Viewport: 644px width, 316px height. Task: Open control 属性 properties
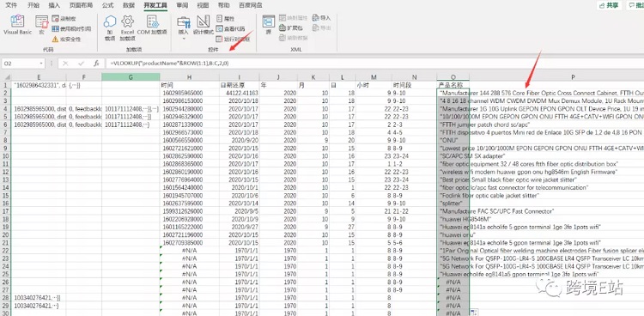point(225,19)
